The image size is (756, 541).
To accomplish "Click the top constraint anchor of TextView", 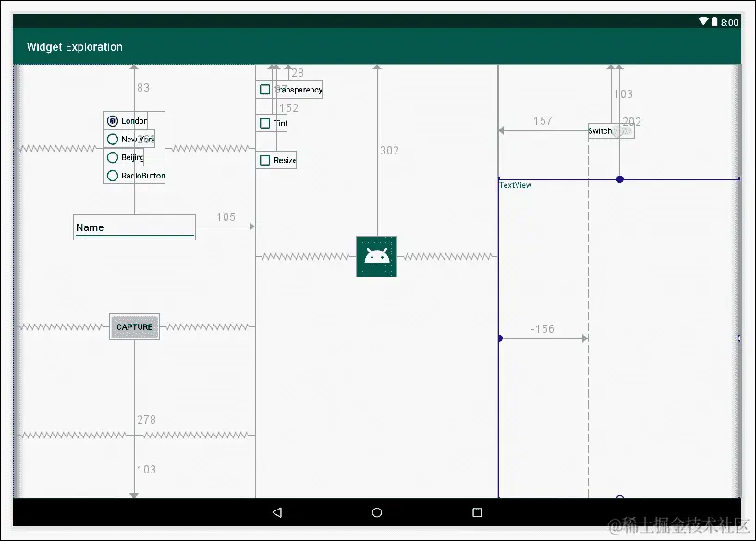I will (x=620, y=179).
